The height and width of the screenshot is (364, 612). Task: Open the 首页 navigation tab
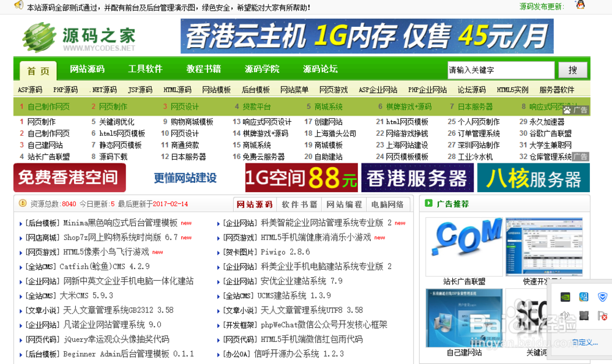[x=38, y=71]
